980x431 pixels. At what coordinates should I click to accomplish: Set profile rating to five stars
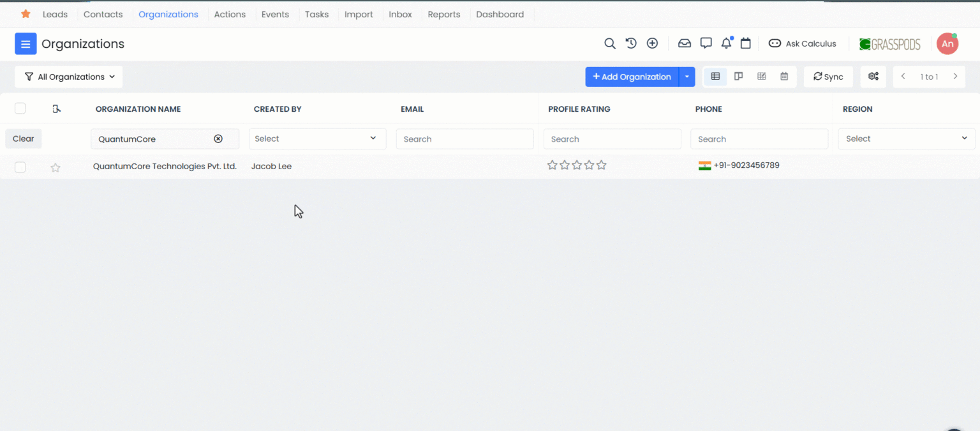point(602,165)
